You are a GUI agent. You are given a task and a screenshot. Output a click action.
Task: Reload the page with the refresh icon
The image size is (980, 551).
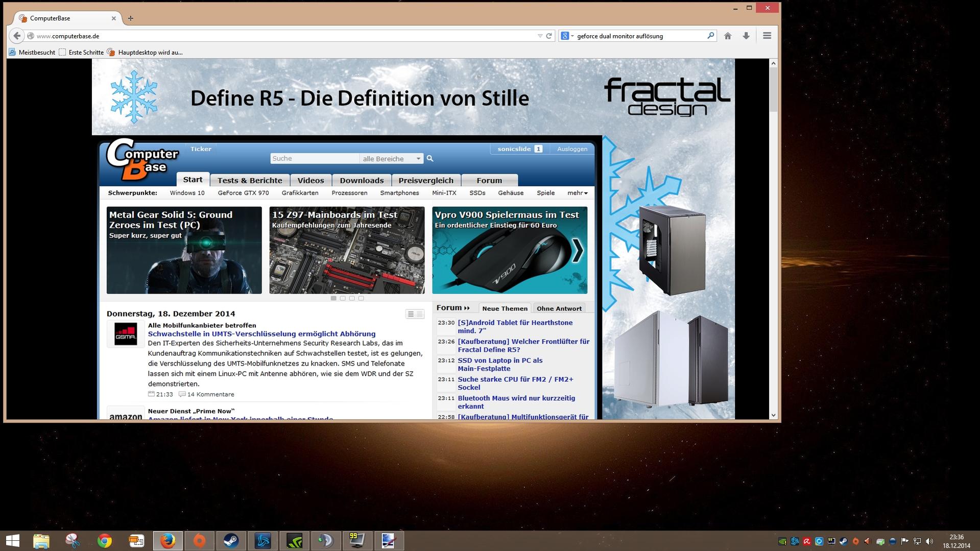(549, 36)
